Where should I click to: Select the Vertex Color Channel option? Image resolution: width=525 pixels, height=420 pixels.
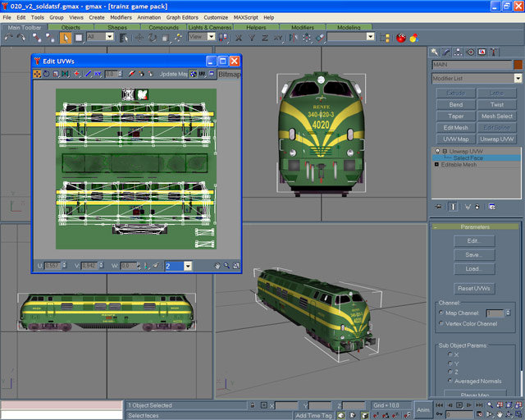coord(441,323)
